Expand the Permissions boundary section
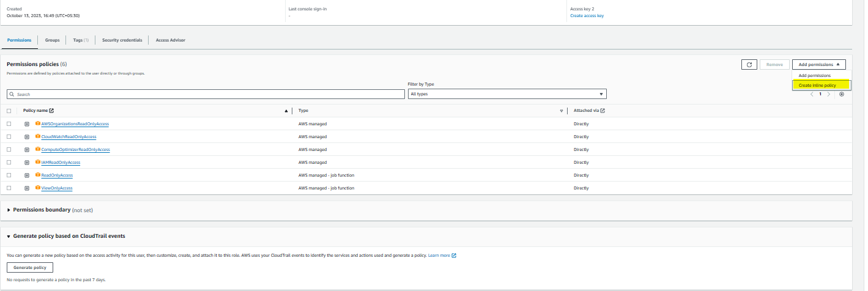Image resolution: width=868 pixels, height=291 pixels. click(x=9, y=210)
